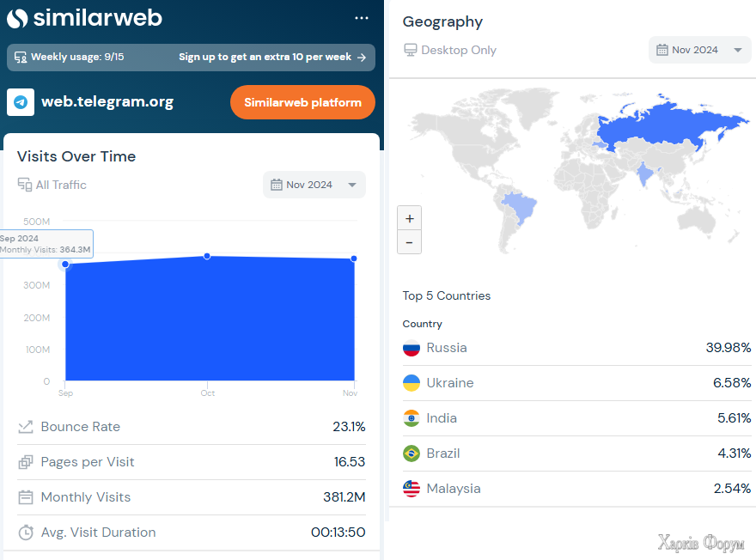Click the Similarweb logo icon
The width and height of the screenshot is (756, 560).
(17, 18)
